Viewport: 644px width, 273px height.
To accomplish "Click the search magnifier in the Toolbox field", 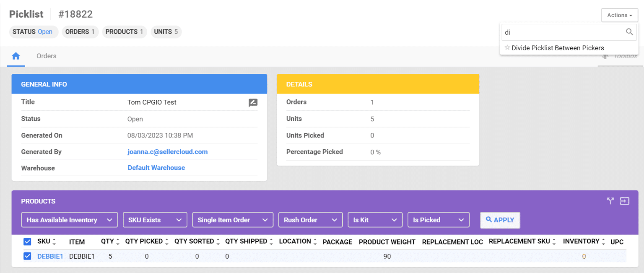I will (629, 32).
